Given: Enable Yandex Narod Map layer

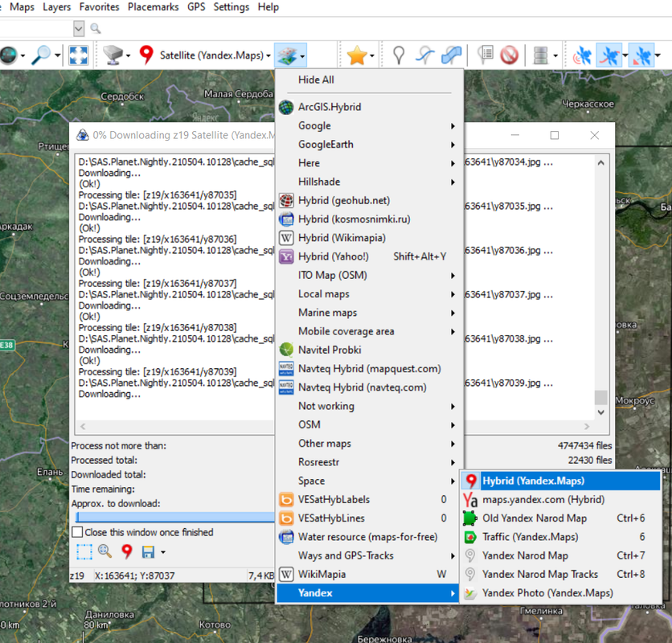Looking at the screenshot, I should [x=560, y=555].
